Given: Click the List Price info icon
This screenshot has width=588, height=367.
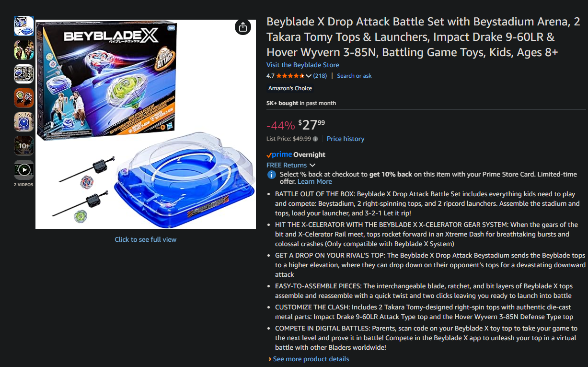Looking at the screenshot, I should tap(315, 139).
